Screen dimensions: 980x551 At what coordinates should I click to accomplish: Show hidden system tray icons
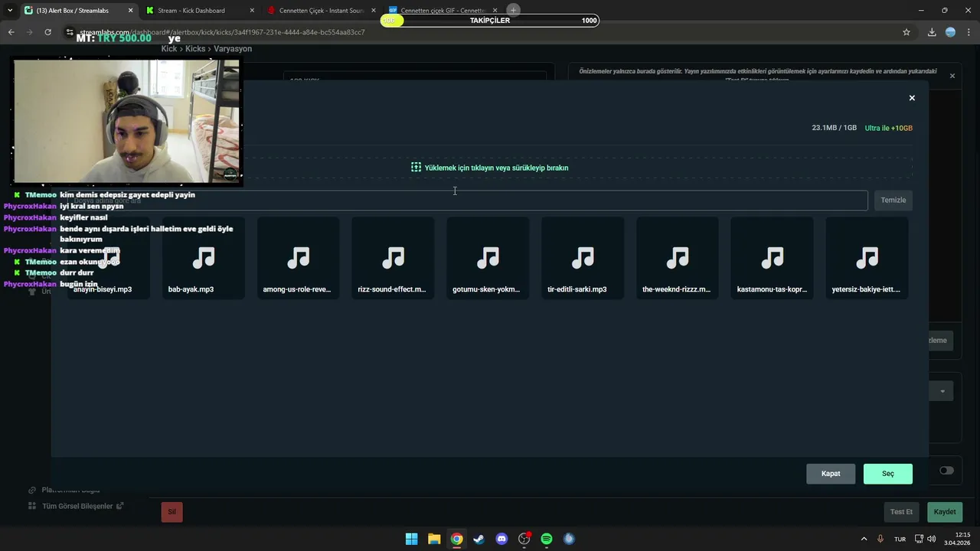click(864, 539)
